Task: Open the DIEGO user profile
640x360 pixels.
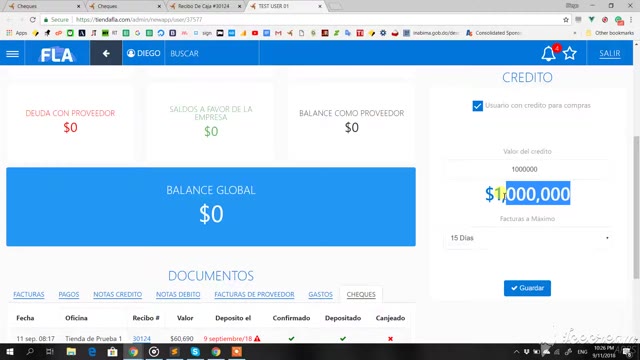Action: coord(143,53)
